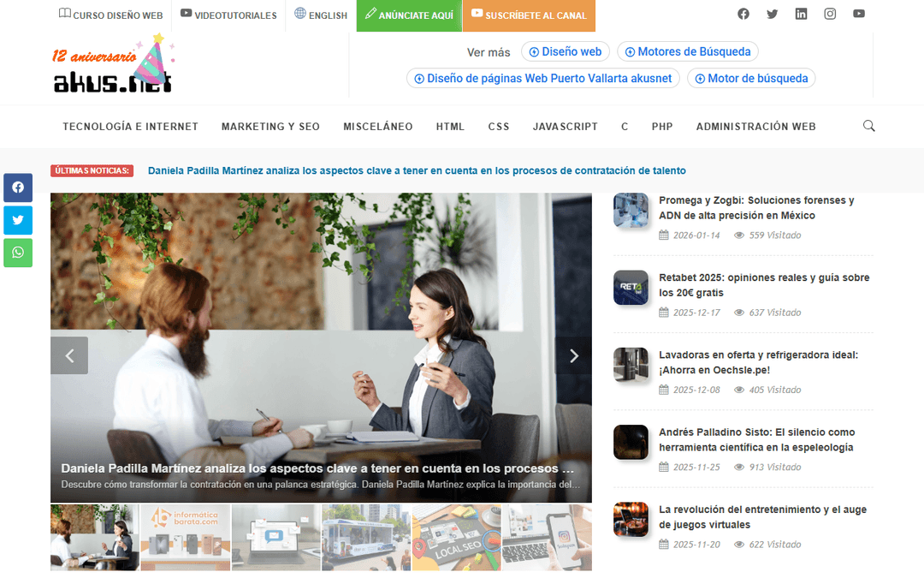Open Marketing y SEO menu

[x=270, y=127]
